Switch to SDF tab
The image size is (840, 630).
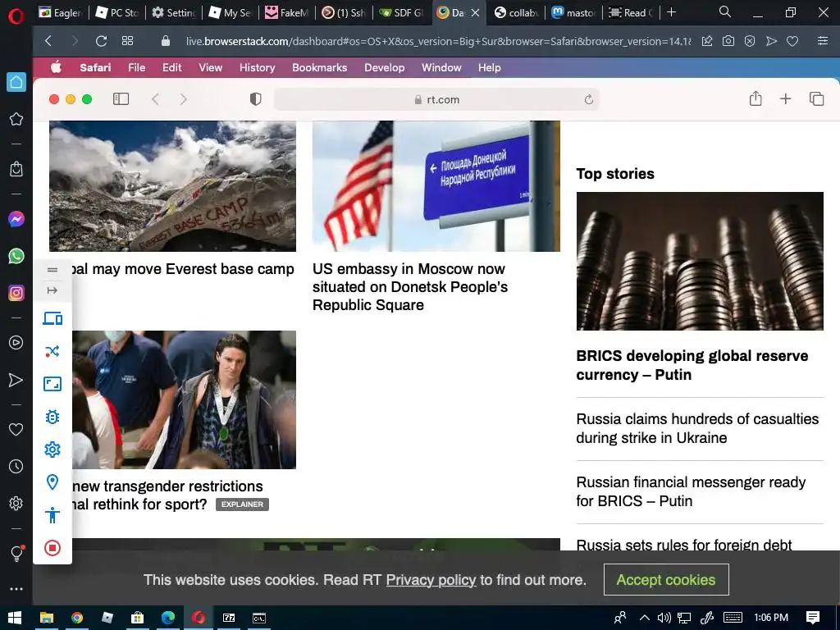[x=402, y=13]
